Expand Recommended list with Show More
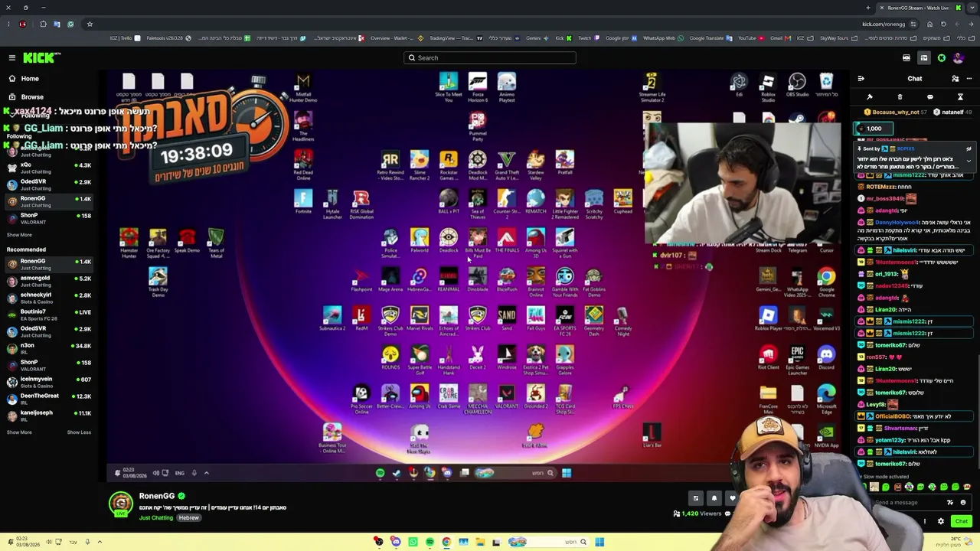The width and height of the screenshot is (980, 551). point(19,432)
